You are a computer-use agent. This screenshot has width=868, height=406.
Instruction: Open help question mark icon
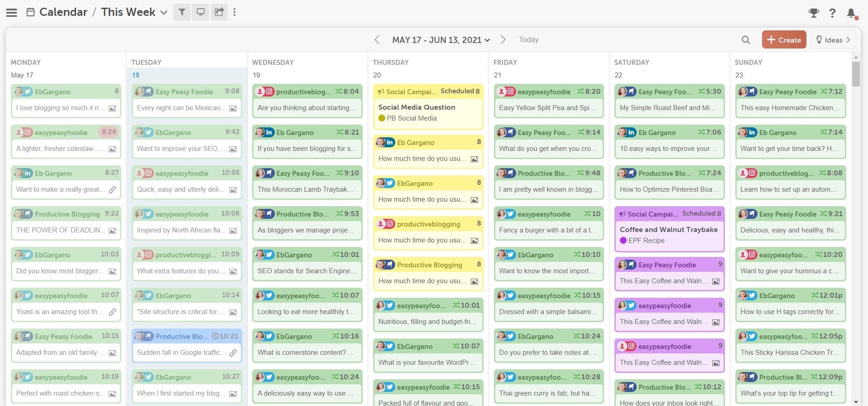(x=832, y=13)
